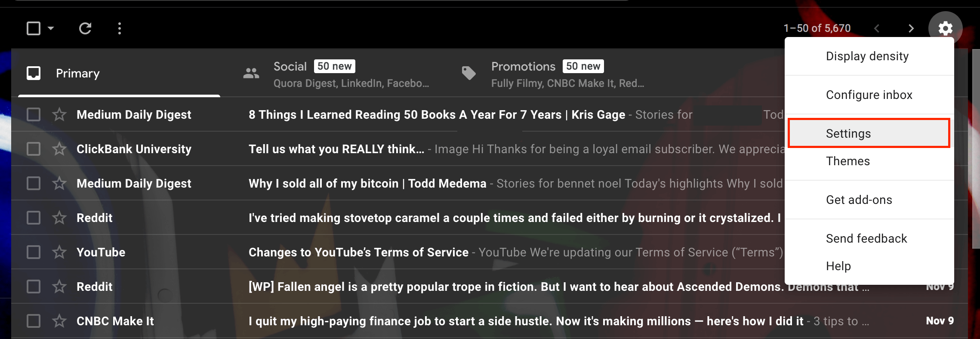Open Display density from settings menu
Image resolution: width=980 pixels, height=339 pixels.
pos(867,56)
